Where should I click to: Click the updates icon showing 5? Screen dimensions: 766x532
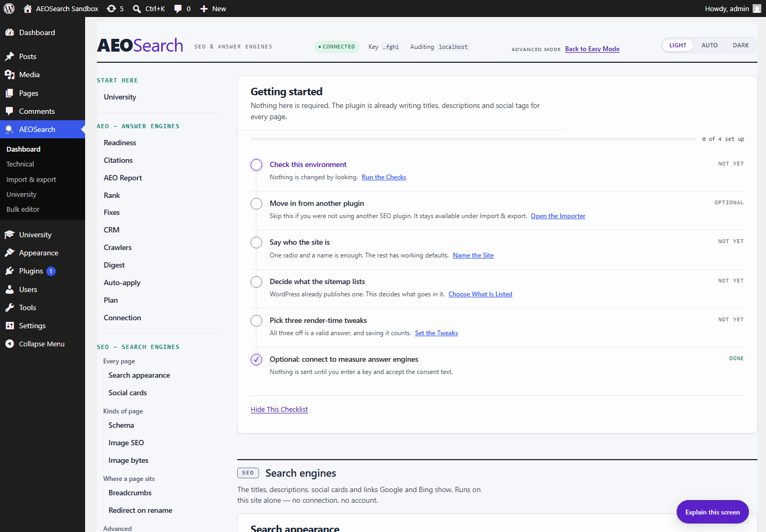coord(111,9)
